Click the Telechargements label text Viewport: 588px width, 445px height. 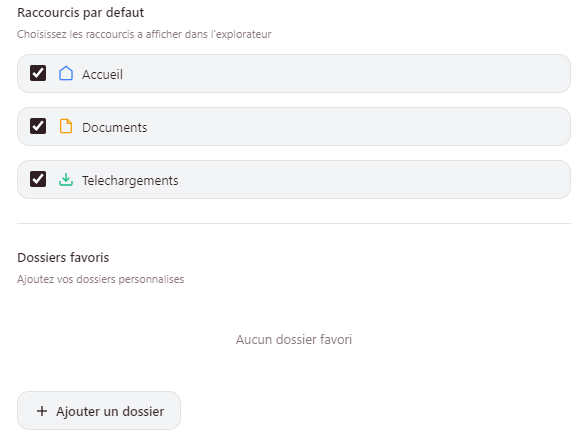click(x=130, y=180)
